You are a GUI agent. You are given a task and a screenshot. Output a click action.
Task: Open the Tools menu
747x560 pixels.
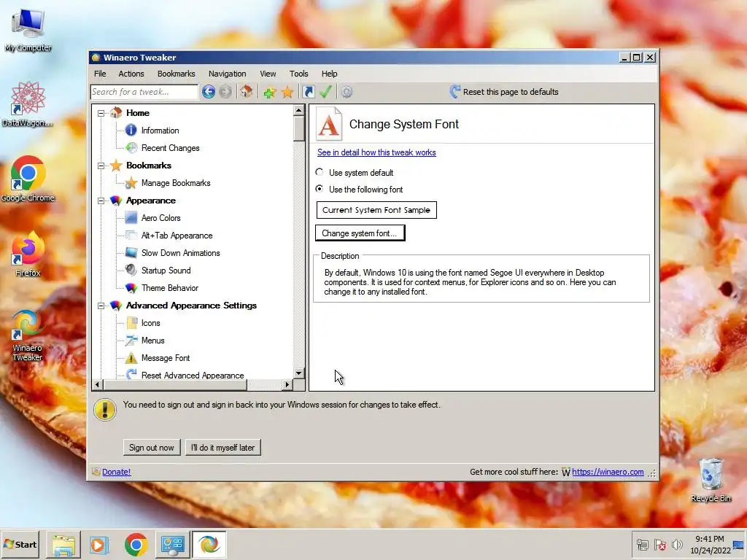point(298,74)
